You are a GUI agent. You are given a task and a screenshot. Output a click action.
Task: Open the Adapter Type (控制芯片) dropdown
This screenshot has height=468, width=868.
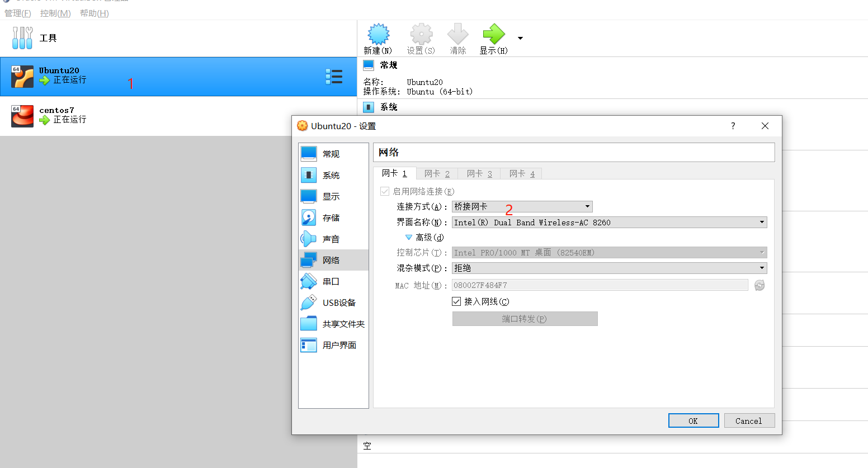(x=609, y=252)
